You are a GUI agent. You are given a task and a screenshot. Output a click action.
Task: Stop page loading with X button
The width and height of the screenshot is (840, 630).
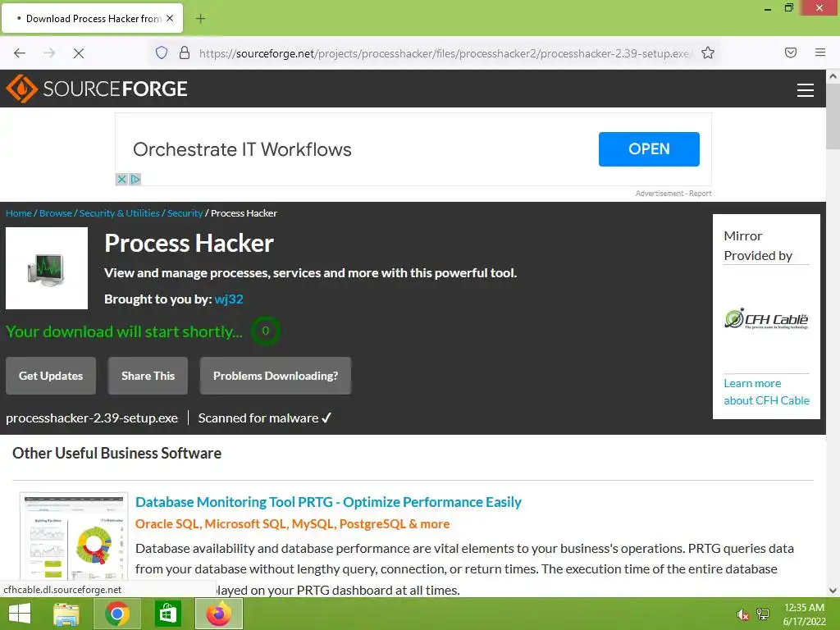[x=78, y=52]
